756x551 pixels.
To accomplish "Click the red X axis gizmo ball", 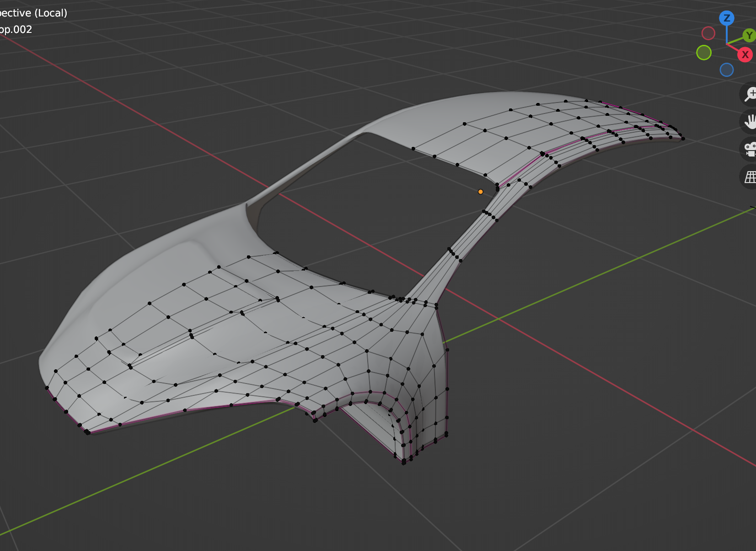I will pos(745,54).
